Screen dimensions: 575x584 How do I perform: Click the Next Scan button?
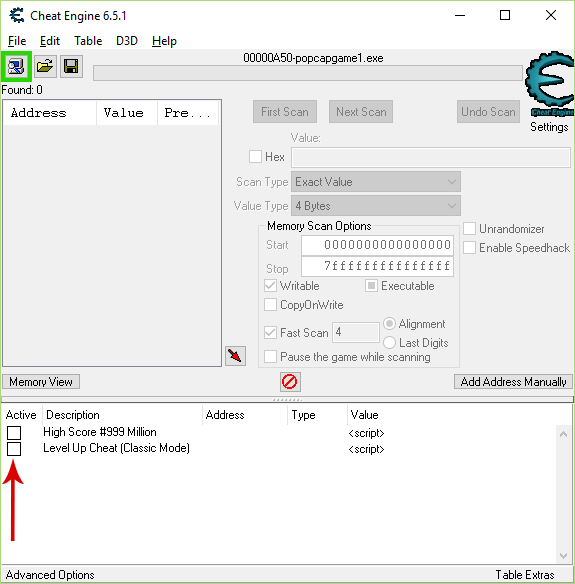[361, 111]
